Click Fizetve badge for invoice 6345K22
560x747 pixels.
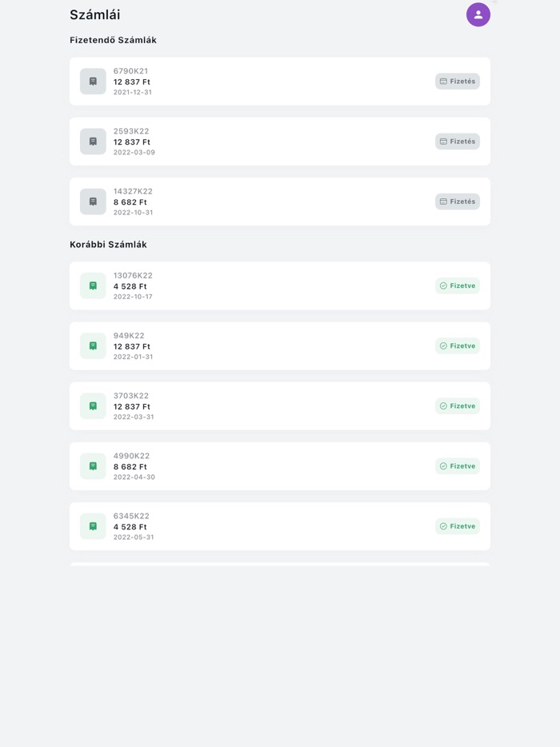457,526
